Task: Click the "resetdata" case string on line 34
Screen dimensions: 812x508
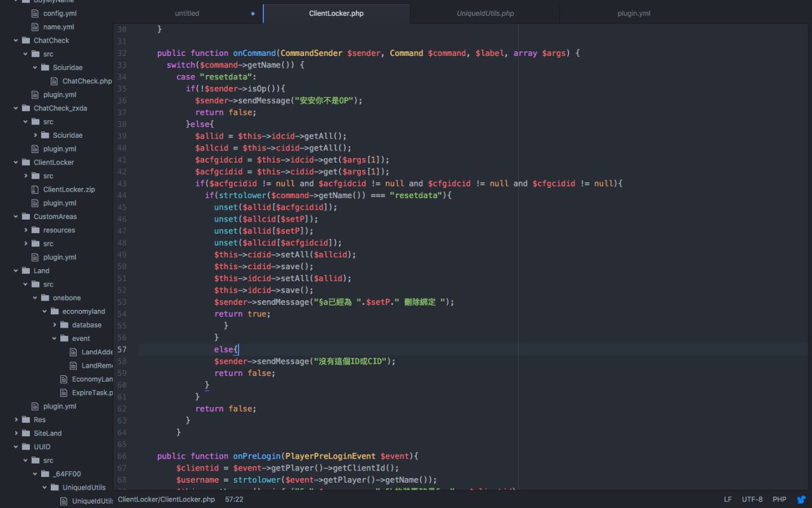Action: tap(226, 77)
